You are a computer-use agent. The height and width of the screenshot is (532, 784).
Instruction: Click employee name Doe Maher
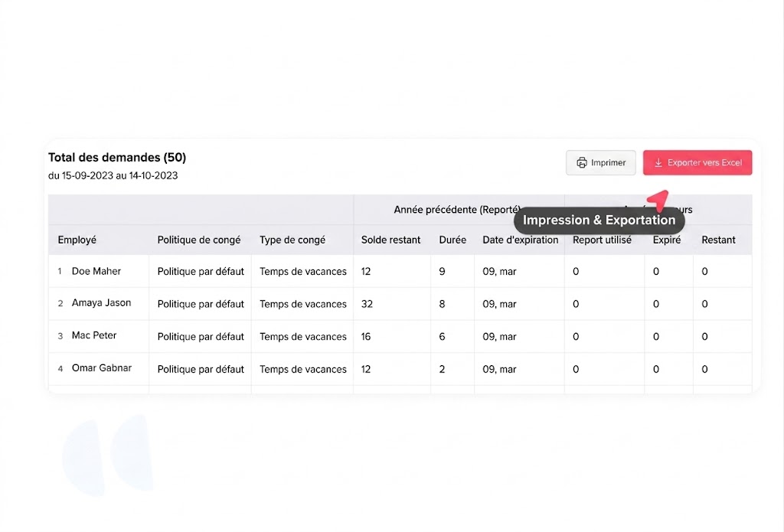(x=96, y=271)
